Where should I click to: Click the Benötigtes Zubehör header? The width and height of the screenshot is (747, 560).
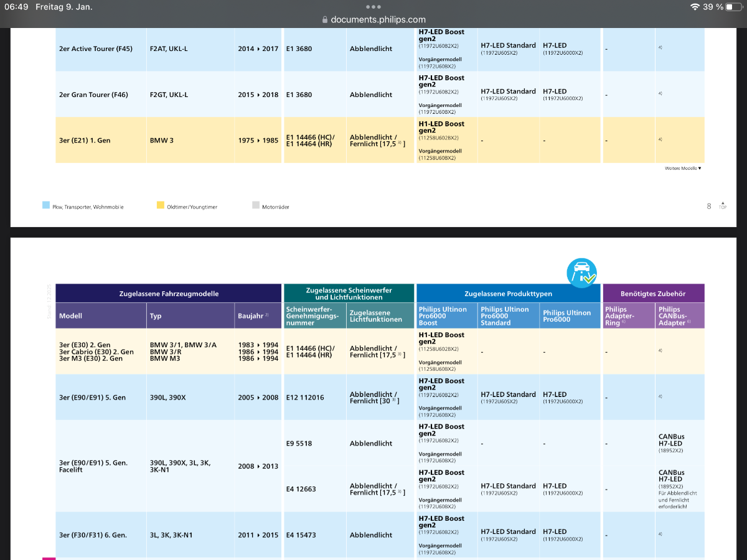point(653,293)
